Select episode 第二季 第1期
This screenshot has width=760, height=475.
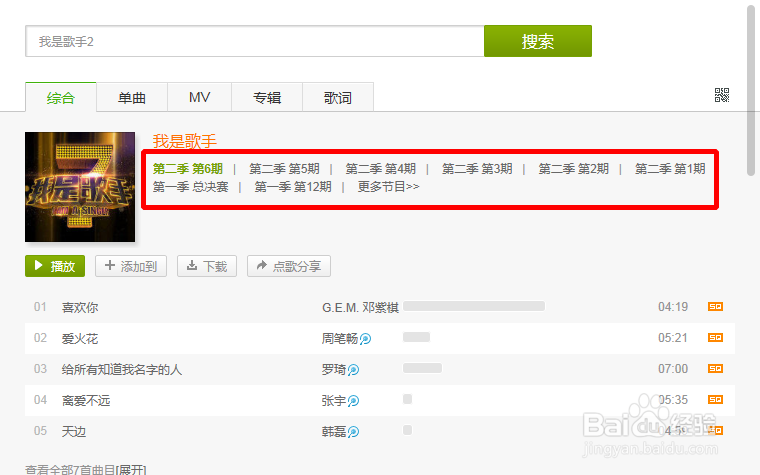pyautogui.click(x=670, y=169)
